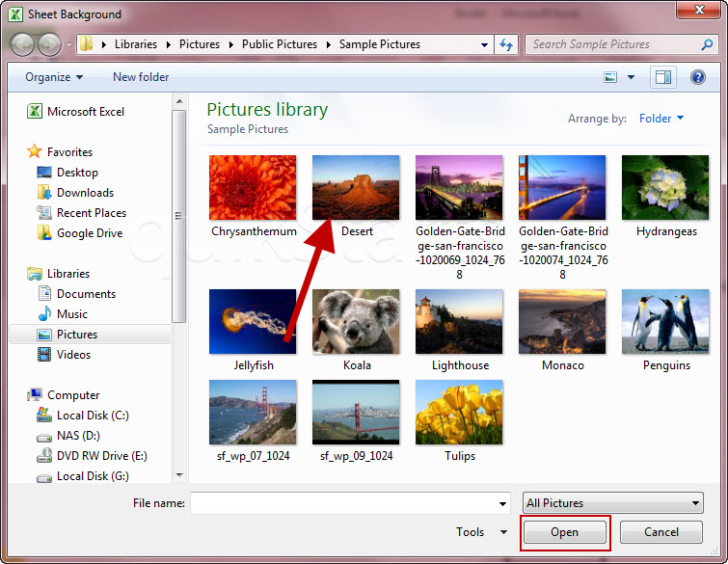Click the Downloads folder icon
The height and width of the screenshot is (564, 728).
pyautogui.click(x=44, y=192)
